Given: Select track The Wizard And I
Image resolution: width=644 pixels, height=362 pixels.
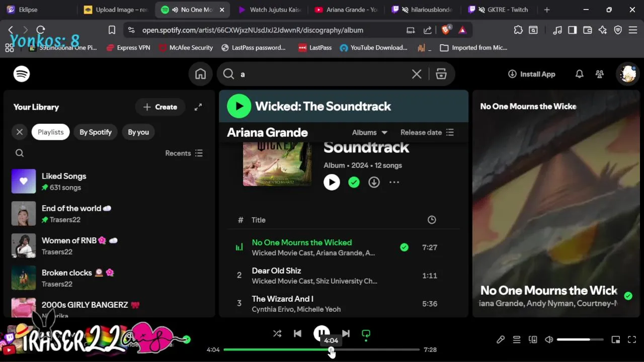Looking at the screenshot, I should (282, 299).
